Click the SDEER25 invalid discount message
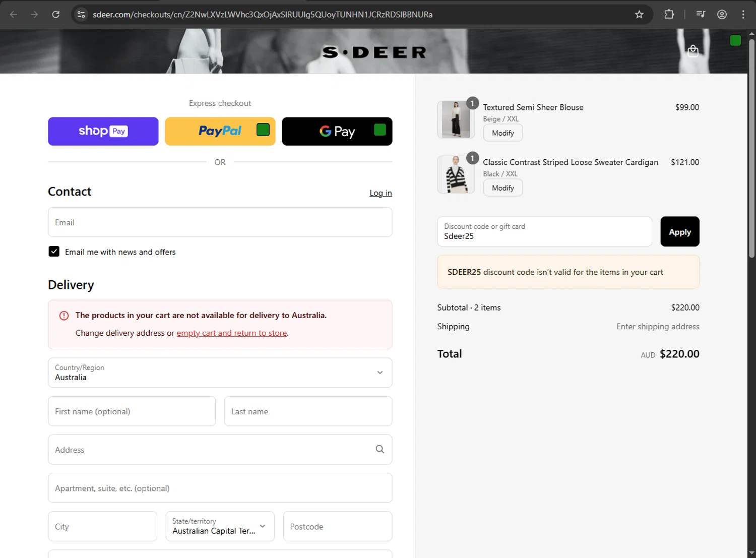This screenshot has width=756, height=558. [569, 272]
